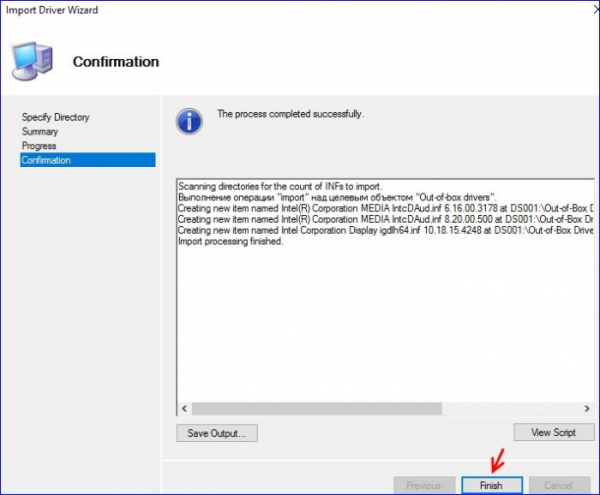Click the horizontal scrollbar thumb in output
The width and height of the screenshot is (600, 495).
(x=317, y=408)
